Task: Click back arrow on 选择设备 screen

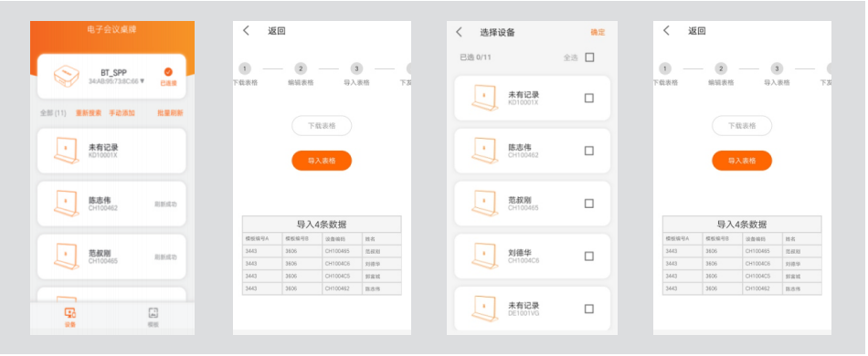Action: (x=459, y=32)
